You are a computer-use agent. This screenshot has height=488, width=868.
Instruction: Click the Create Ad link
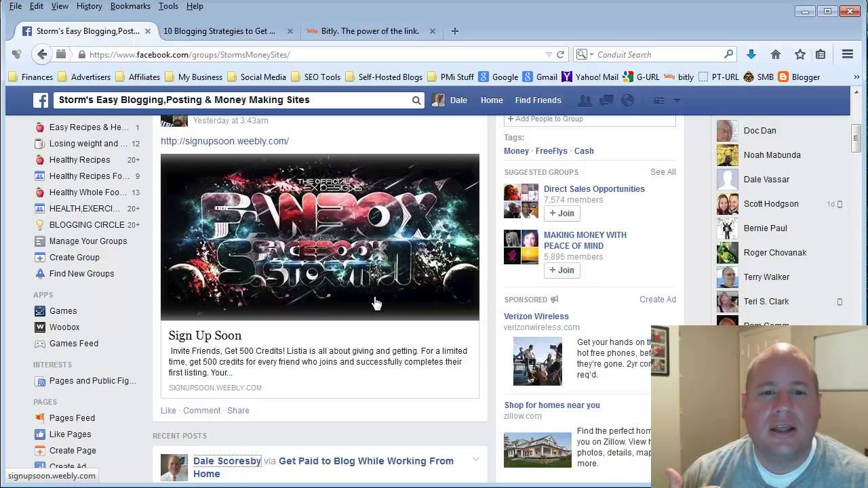[658, 300]
